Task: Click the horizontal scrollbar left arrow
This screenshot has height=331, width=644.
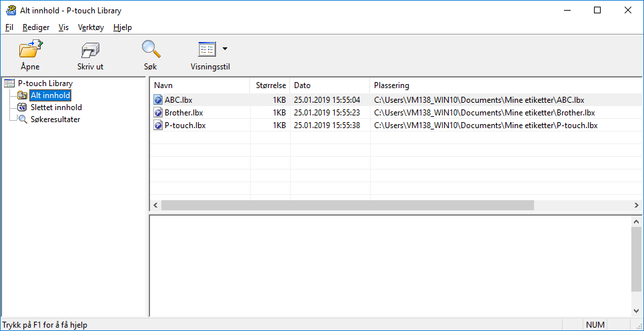Action: tap(155, 205)
